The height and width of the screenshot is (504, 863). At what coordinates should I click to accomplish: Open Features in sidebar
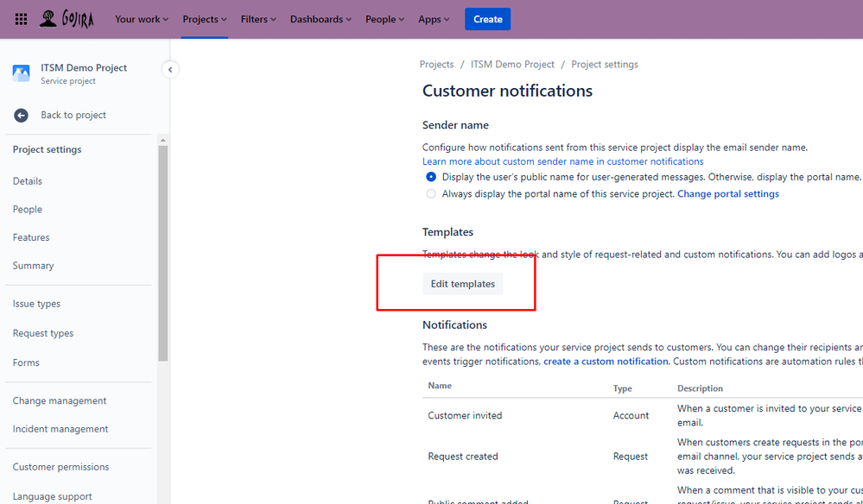click(31, 237)
